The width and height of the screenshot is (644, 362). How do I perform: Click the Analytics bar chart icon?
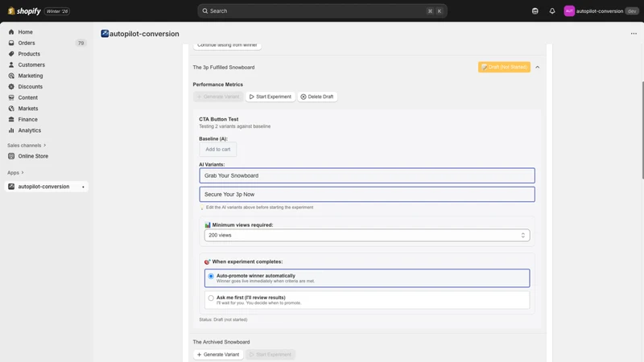pos(11,130)
